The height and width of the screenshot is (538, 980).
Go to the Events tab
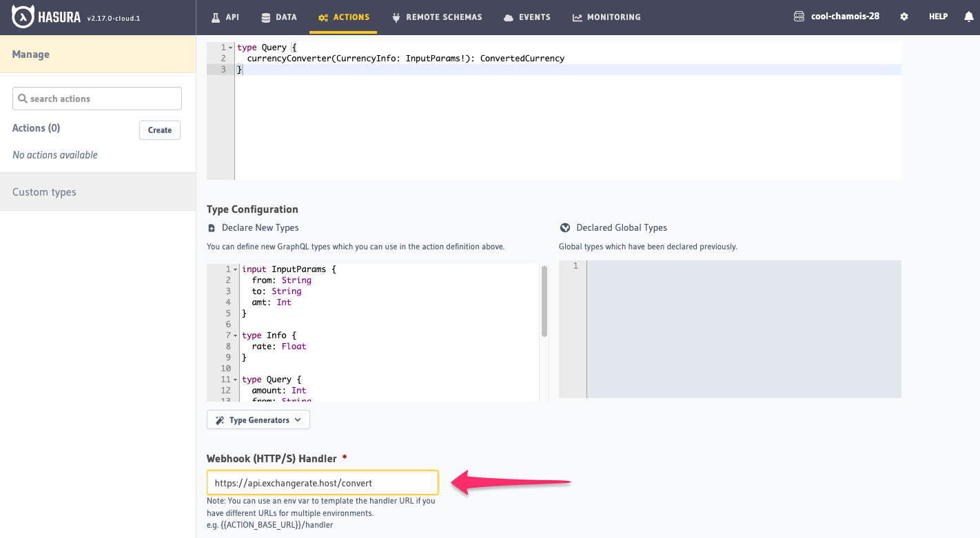(x=527, y=17)
